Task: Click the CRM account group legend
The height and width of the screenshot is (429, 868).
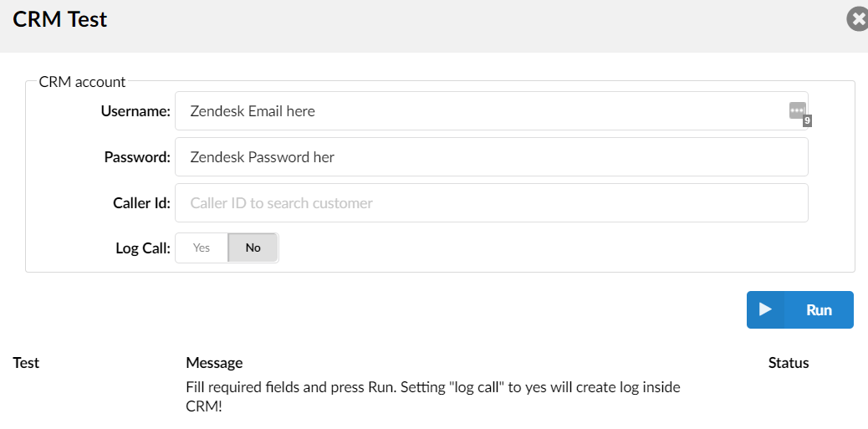Action: tap(82, 82)
